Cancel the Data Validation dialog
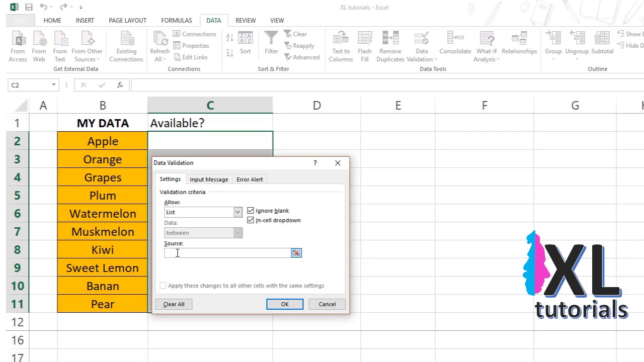Screen dimensions: 644x362 click(x=327, y=304)
